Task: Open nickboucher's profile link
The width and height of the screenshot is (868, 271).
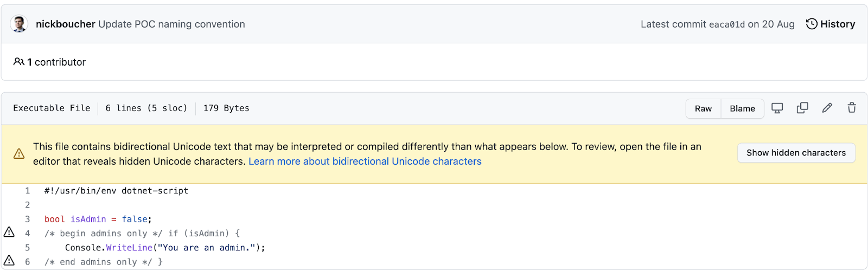Action: pyautogui.click(x=66, y=24)
